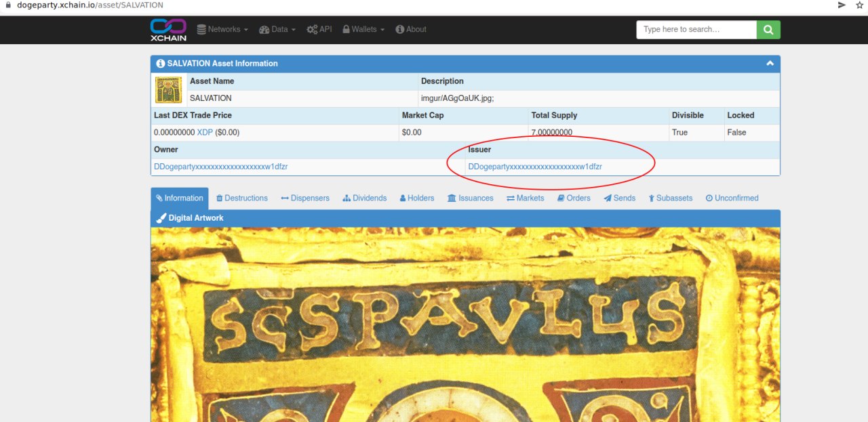Click the digital artwork image
The image size is (868, 422).
pos(465,324)
